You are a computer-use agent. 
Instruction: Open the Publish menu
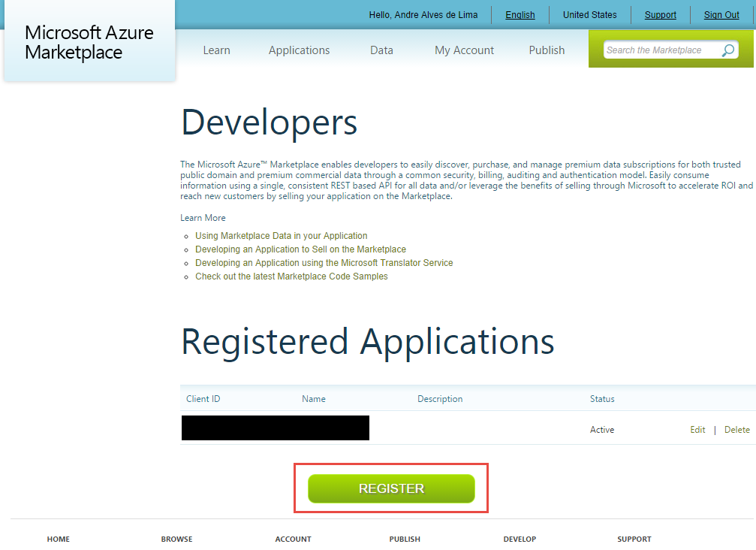tap(547, 50)
